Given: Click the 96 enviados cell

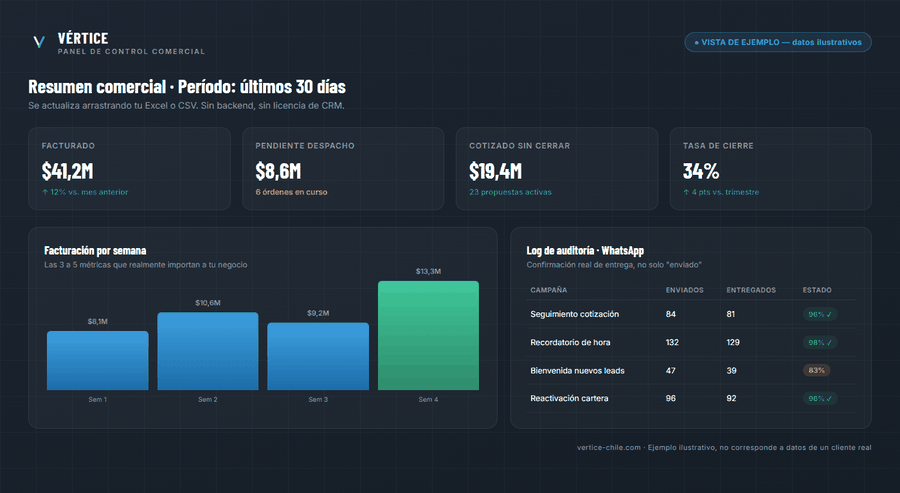Looking at the screenshot, I should click(x=671, y=398).
